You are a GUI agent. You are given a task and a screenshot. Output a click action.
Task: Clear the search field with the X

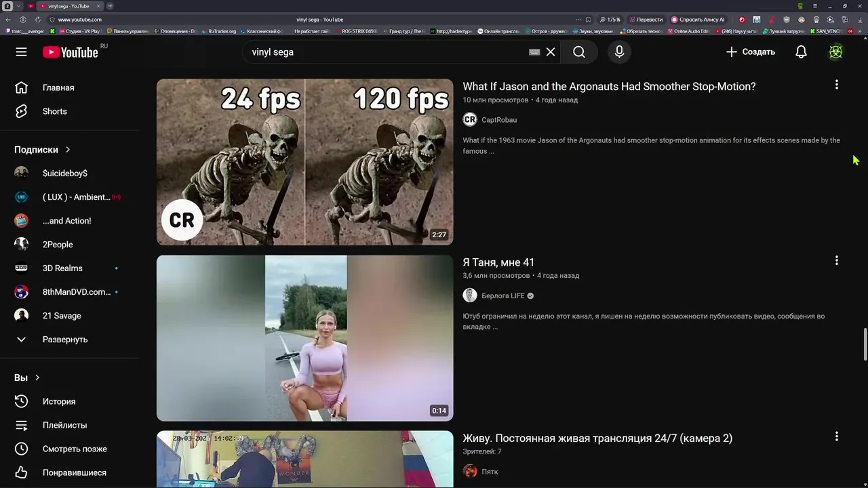551,52
